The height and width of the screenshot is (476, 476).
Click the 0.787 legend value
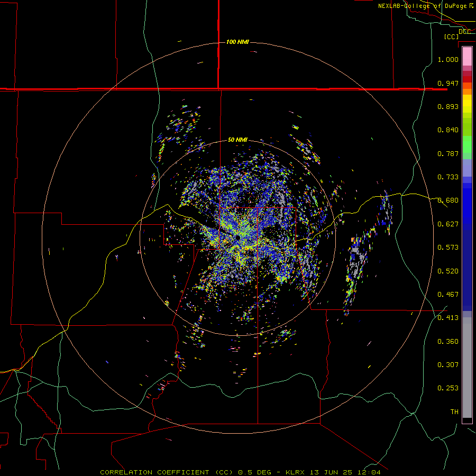click(x=448, y=153)
